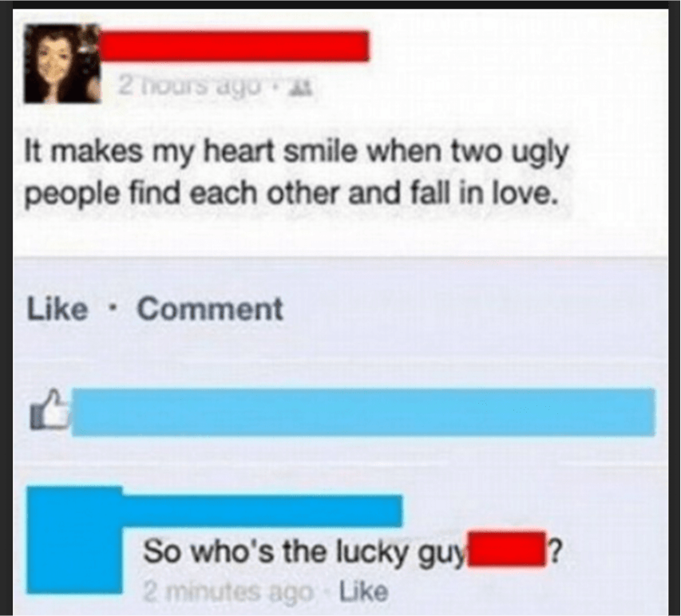Image resolution: width=681 pixels, height=616 pixels.
Task: Like the post using the Like link
Action: coord(57,309)
